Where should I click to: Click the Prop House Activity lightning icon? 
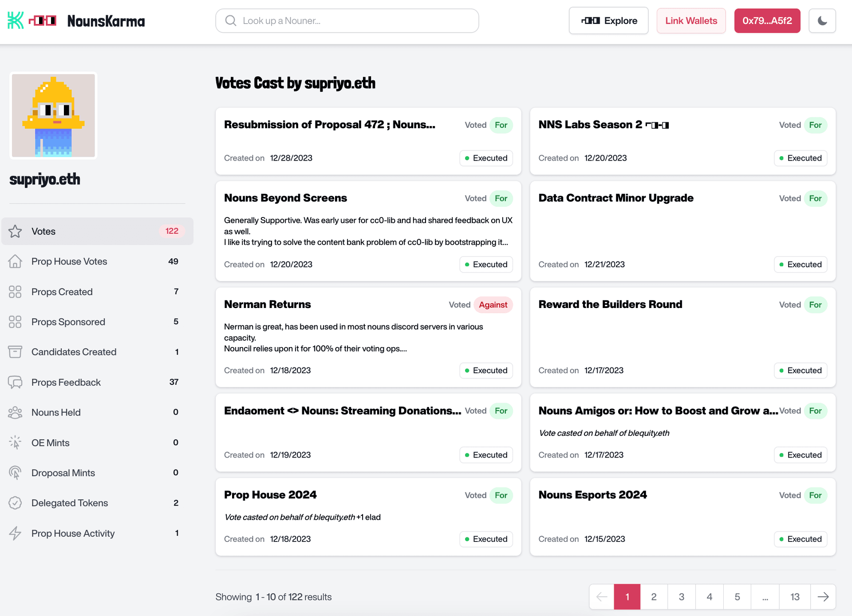15,533
